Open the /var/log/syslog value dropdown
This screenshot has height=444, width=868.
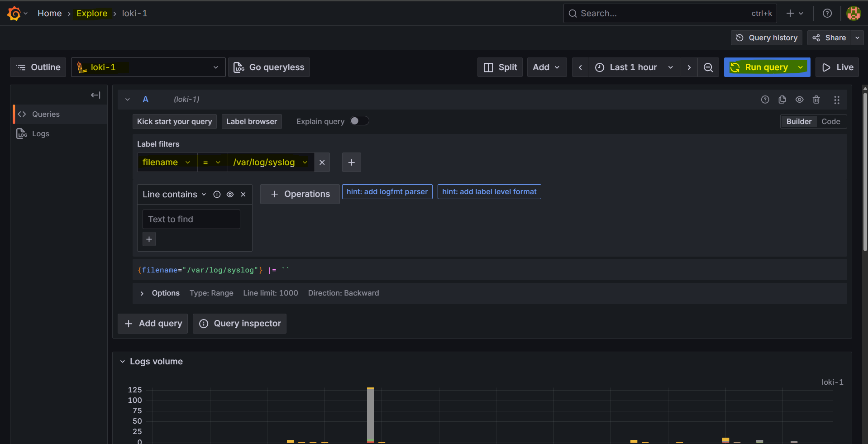(x=271, y=162)
